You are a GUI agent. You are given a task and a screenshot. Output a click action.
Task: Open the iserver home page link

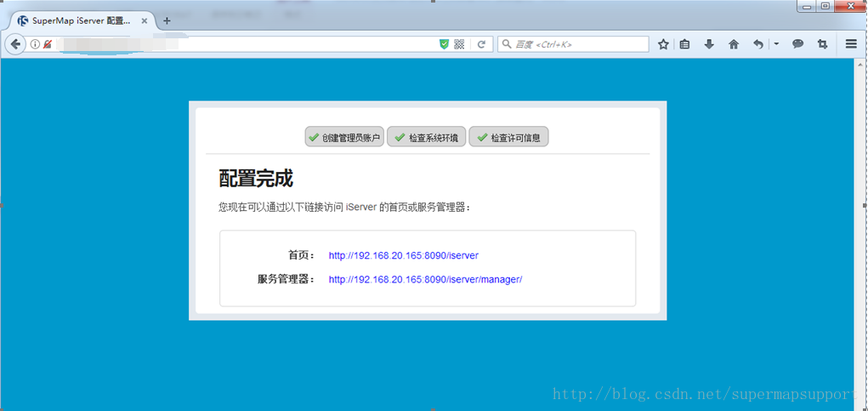pyautogui.click(x=404, y=256)
